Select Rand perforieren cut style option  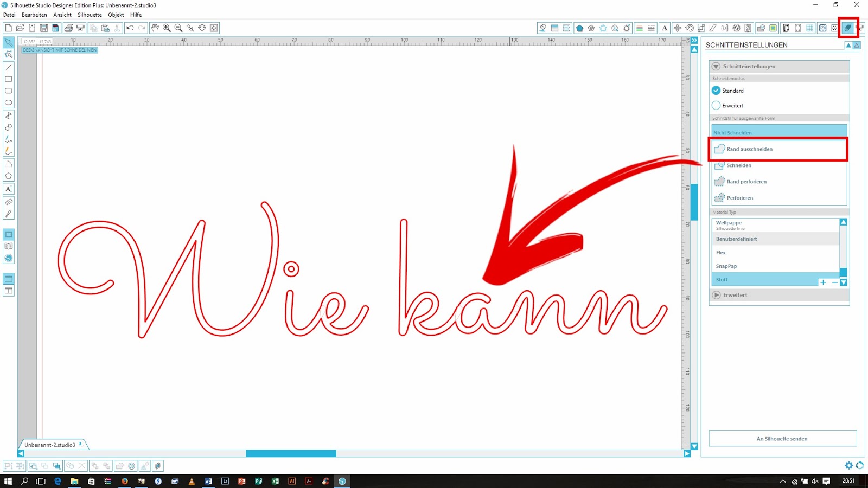pyautogui.click(x=746, y=182)
